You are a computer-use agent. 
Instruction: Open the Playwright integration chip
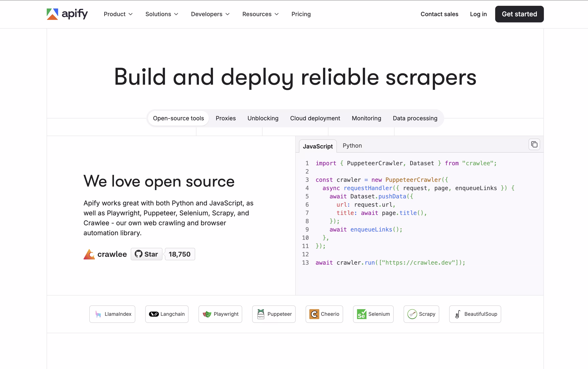(x=220, y=314)
